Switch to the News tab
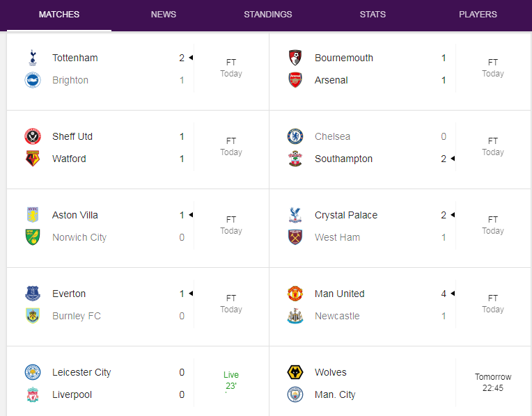The height and width of the screenshot is (416, 532). 164,15
